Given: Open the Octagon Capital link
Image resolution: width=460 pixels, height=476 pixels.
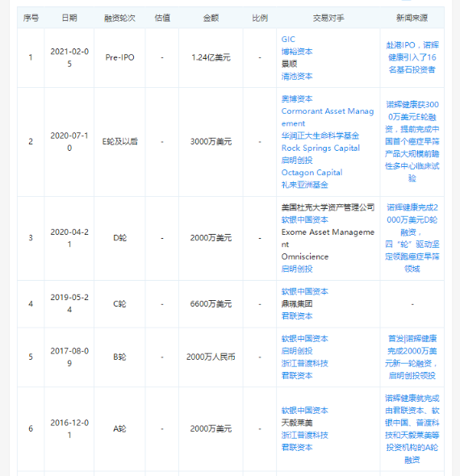Looking at the screenshot, I should click(312, 173).
